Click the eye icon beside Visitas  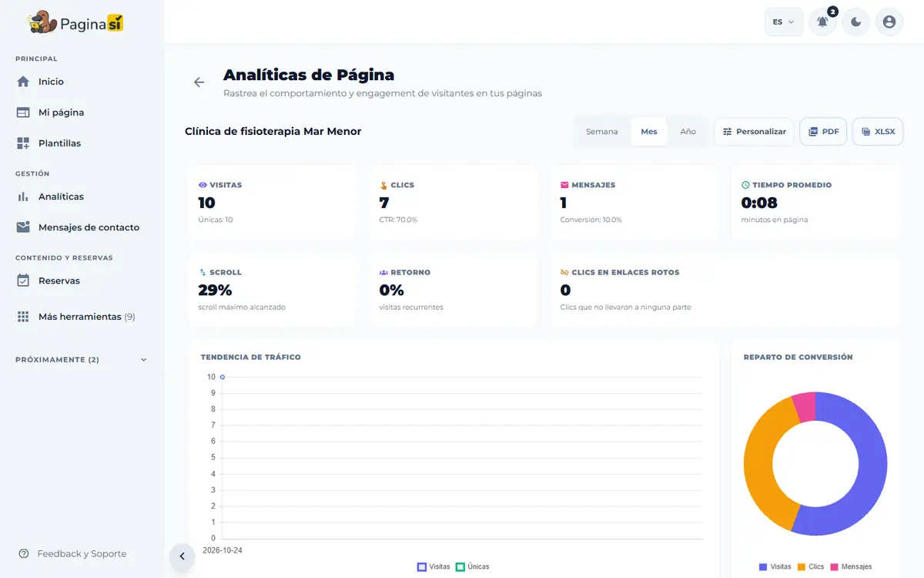(x=203, y=185)
